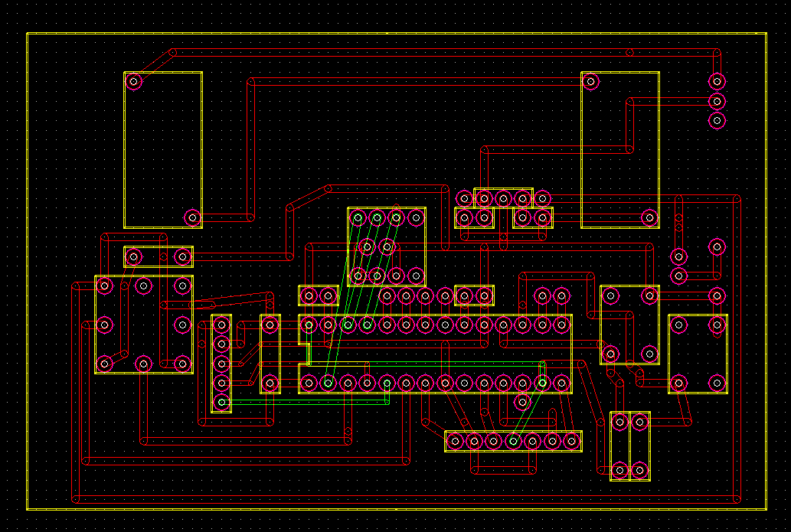Click bottom pad of leftmost narrow vertical two-pad component
Screen dimensions: 791x532
click(270, 383)
